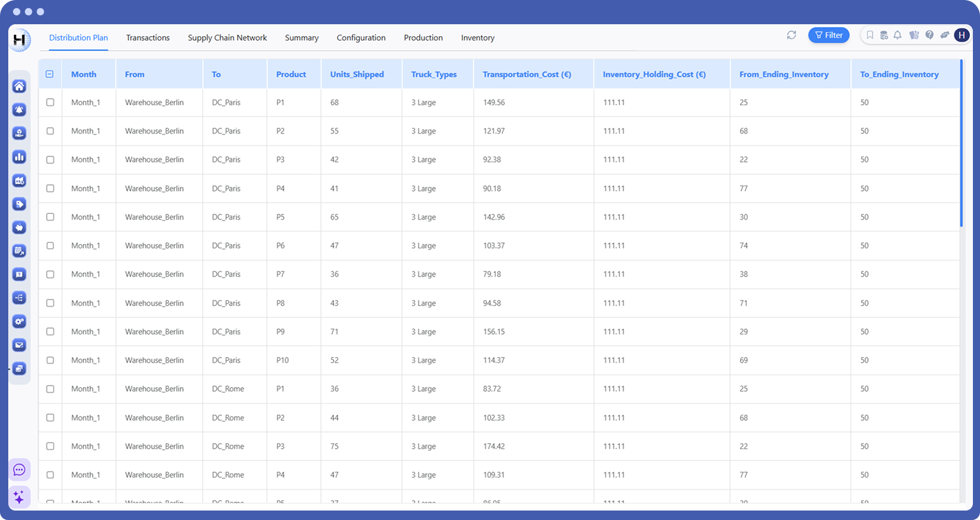The height and width of the screenshot is (520, 980).
Task: Click the blue Filter button
Action: pyautogui.click(x=829, y=35)
